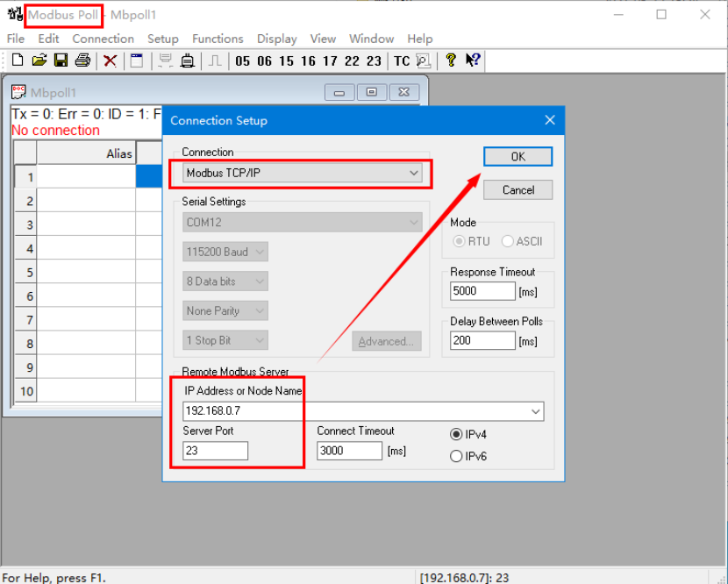The height and width of the screenshot is (584, 728).
Task: Click the yellow question mark About icon
Action: 450,61
